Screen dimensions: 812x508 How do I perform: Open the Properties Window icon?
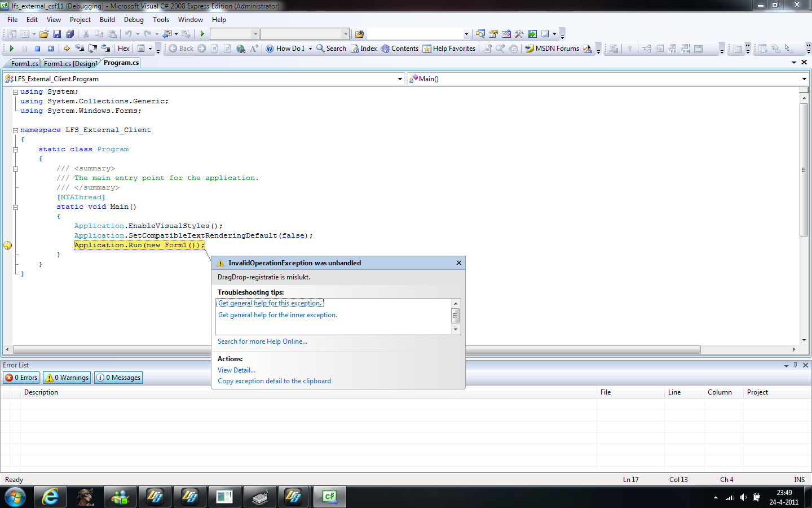[493, 34]
